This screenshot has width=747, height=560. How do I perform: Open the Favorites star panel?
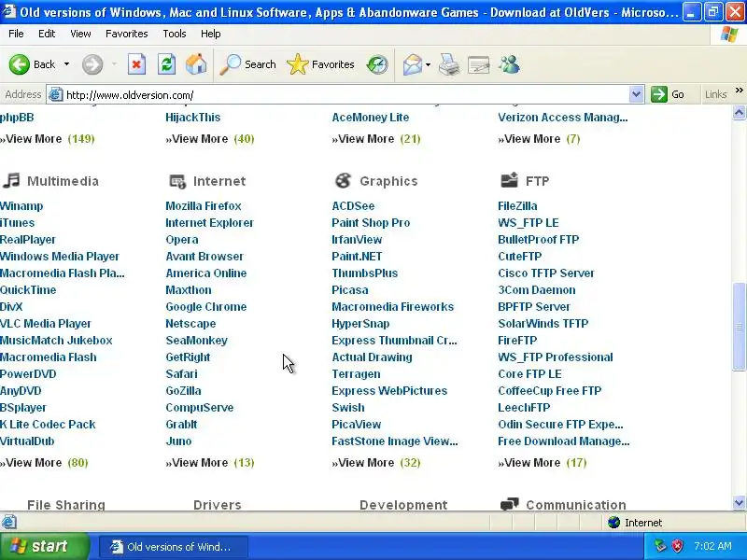tap(320, 64)
